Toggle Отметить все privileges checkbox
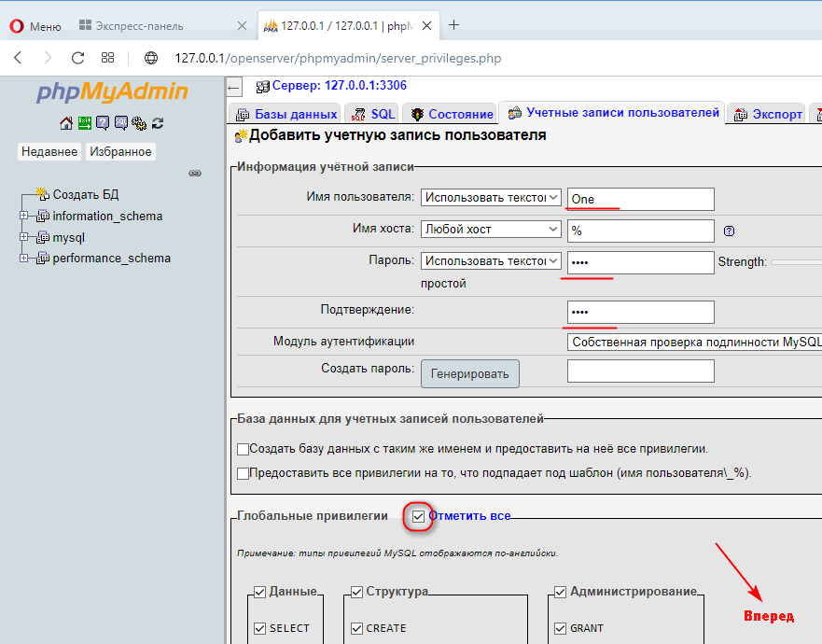The height and width of the screenshot is (644, 822). pos(418,516)
